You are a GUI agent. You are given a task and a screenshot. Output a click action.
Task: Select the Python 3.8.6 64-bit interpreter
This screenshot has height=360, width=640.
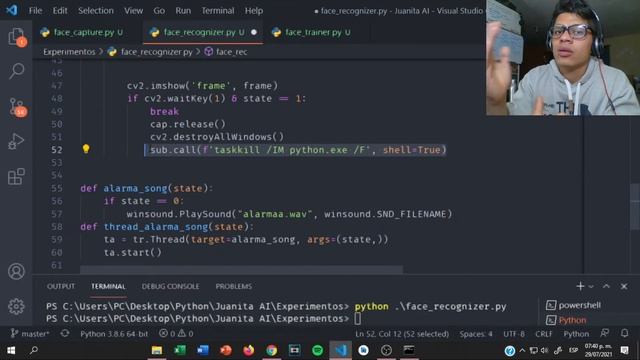[114, 334]
